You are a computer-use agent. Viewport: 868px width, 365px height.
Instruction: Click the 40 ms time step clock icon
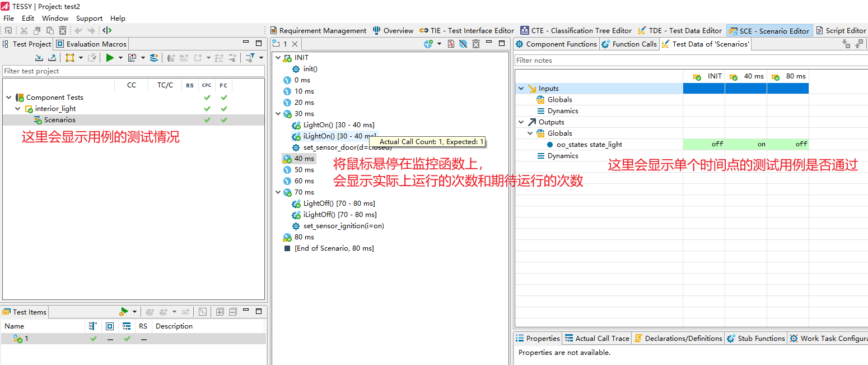287,159
